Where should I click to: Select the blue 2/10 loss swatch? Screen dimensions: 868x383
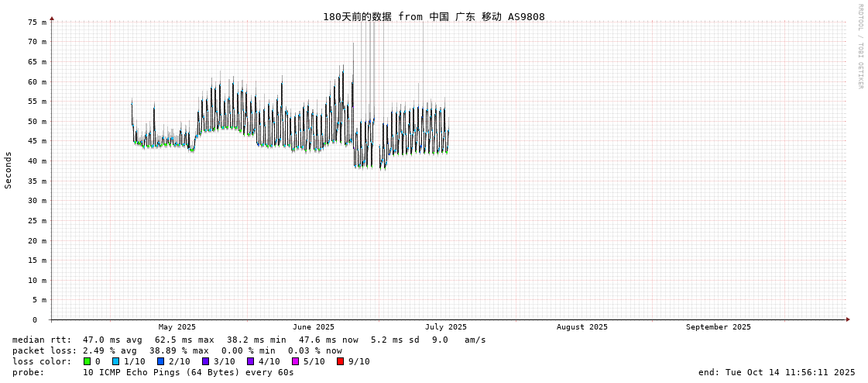(160, 361)
